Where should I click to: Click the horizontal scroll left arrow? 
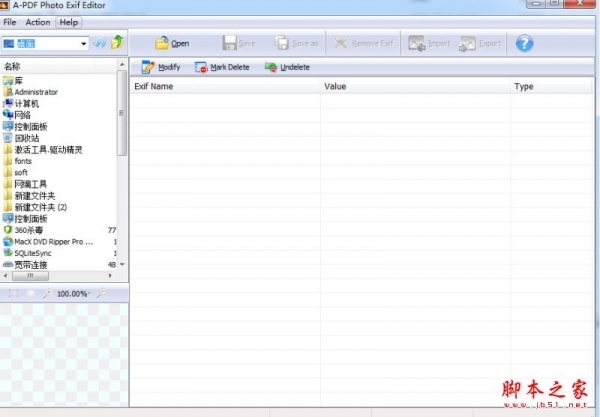point(5,275)
